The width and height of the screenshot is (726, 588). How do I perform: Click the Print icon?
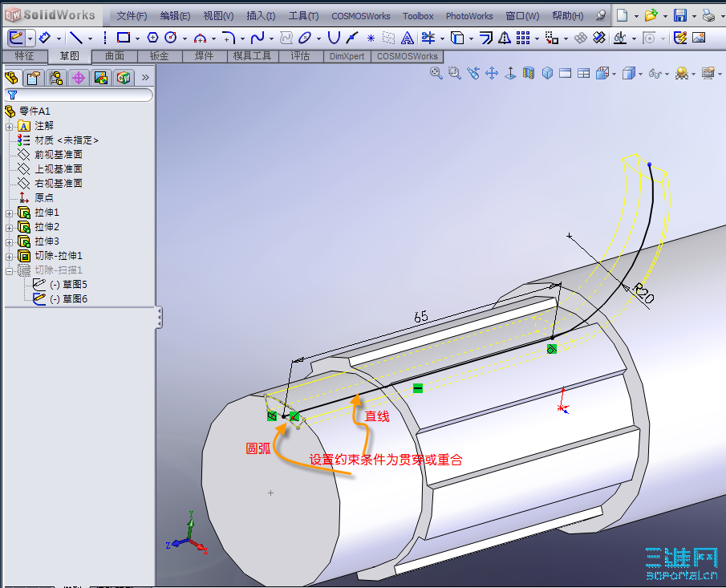pos(708,16)
